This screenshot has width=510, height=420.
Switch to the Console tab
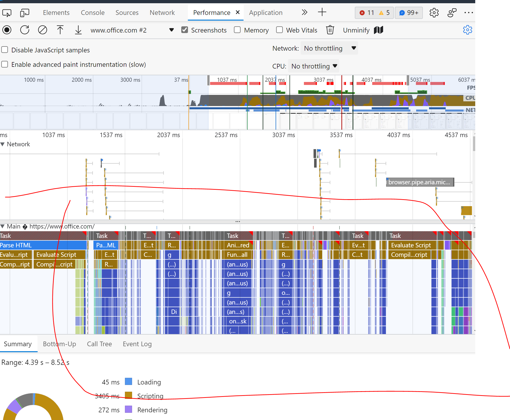tap(93, 12)
